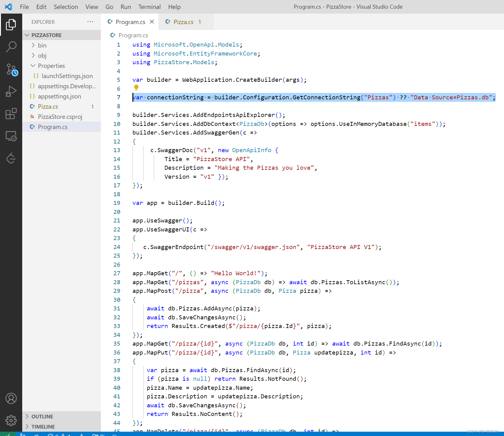Open the Manage gear menu
The image size is (504, 436).
[11, 420]
